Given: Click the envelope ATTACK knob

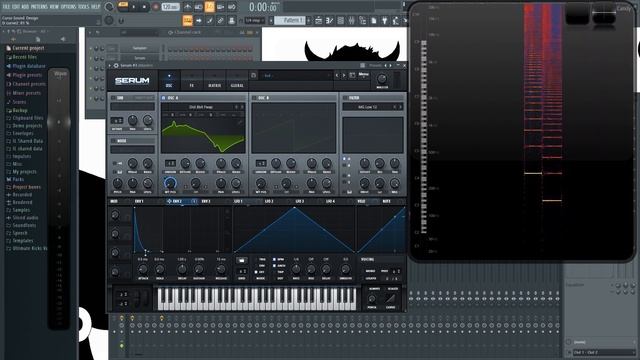Looking at the screenshot, I should coord(143,269).
